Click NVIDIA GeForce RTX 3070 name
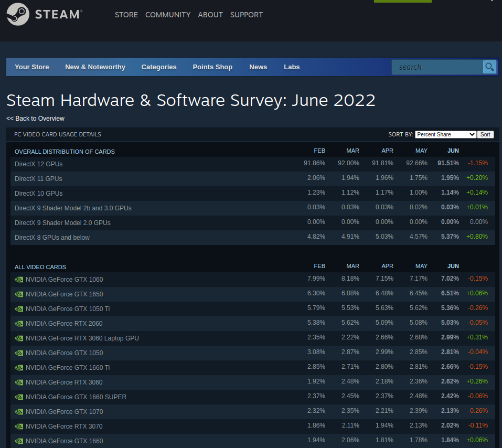The width and height of the screenshot is (502, 448). [64, 426]
